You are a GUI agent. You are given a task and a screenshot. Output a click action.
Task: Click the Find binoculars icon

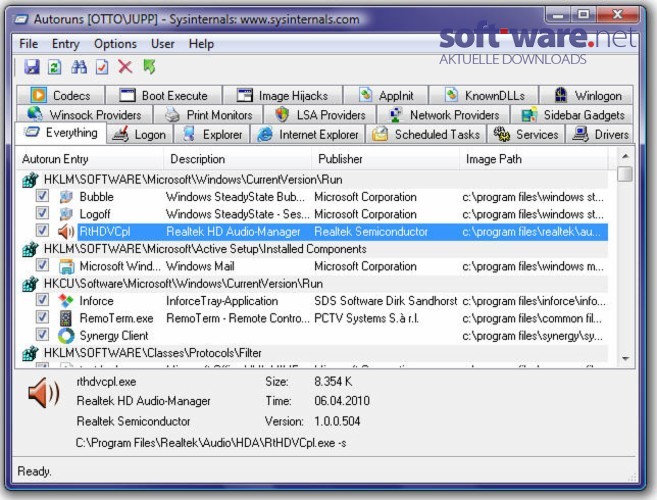pyautogui.click(x=79, y=67)
